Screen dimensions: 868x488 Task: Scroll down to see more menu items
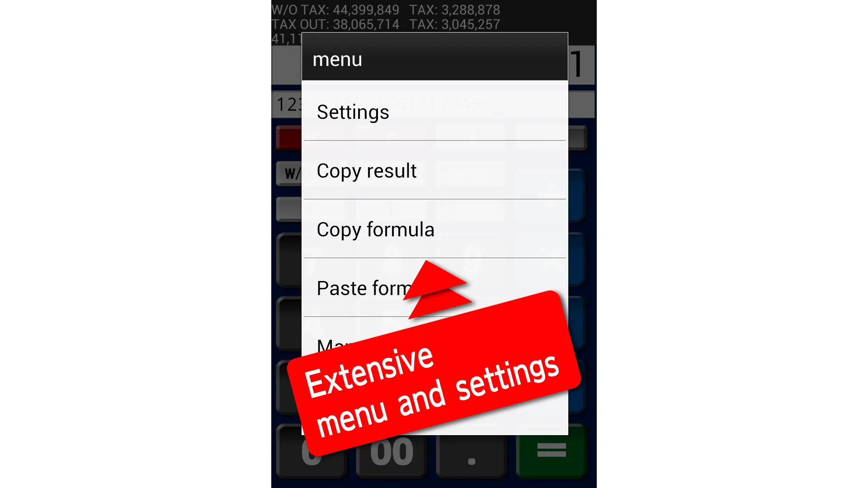[x=434, y=343]
